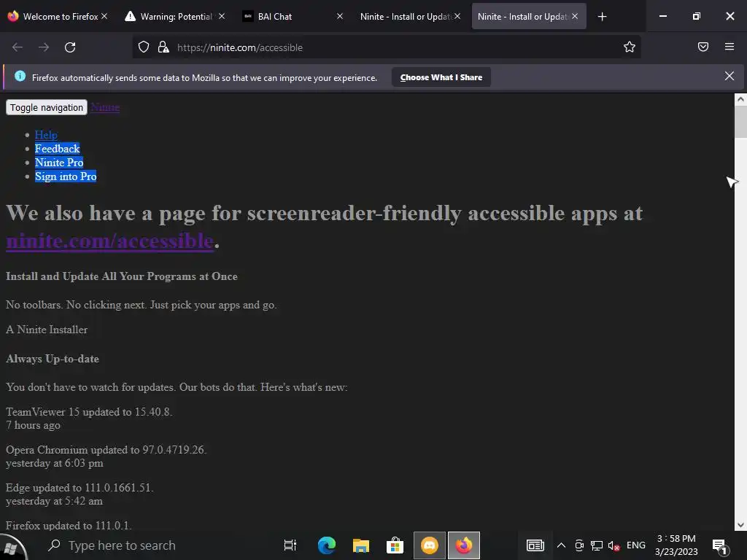This screenshot has width=747, height=560.
Task: Click 'TeamViewer 15 updated to 15.40.8.' text
Action: click(x=89, y=412)
